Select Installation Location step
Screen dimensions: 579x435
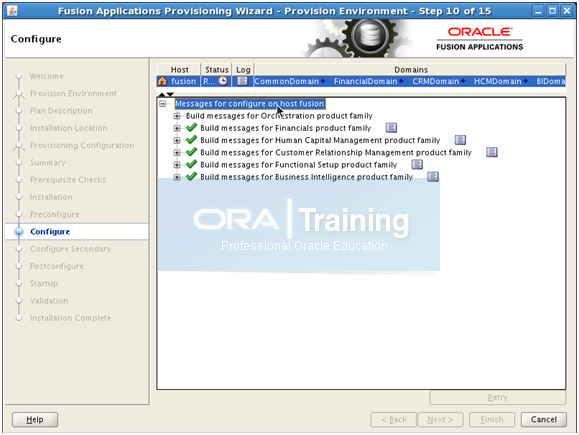(69, 128)
